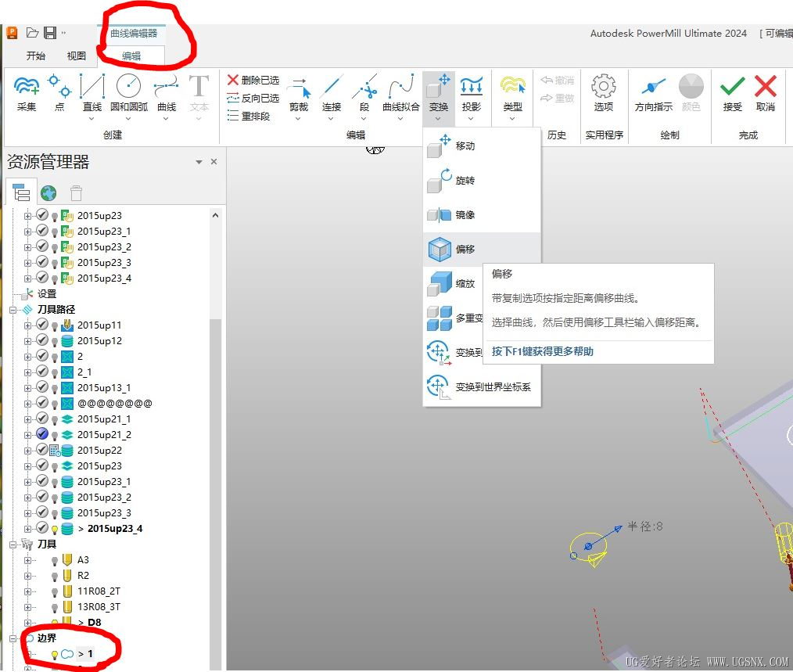
Task: Open the 直线 dropdown arrow
Action: pos(91,119)
